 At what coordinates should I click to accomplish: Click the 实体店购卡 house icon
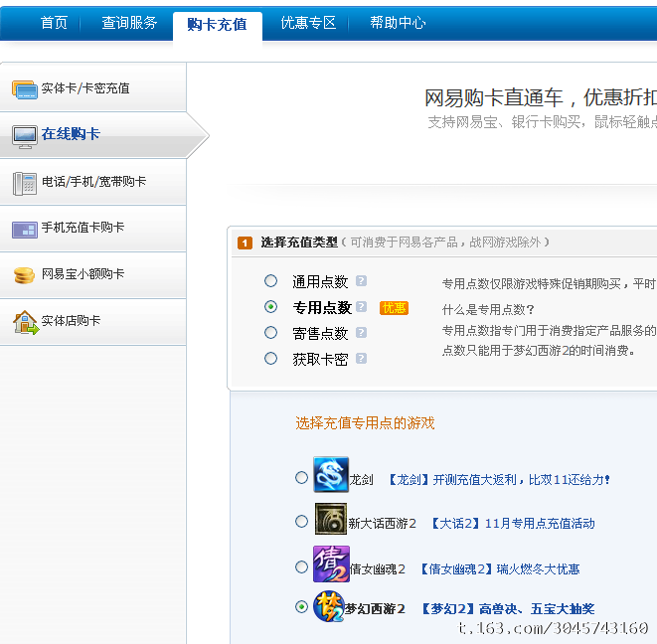tap(26, 323)
